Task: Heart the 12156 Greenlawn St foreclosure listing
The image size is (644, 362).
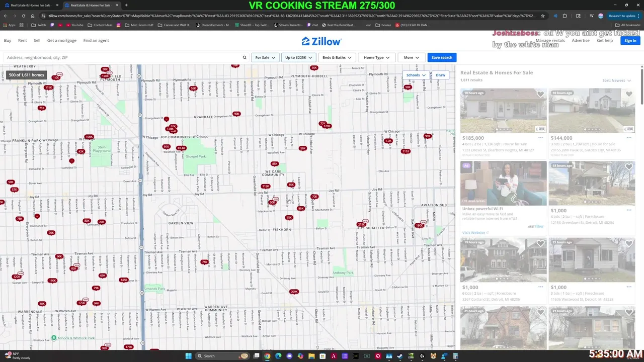Action: click(629, 167)
